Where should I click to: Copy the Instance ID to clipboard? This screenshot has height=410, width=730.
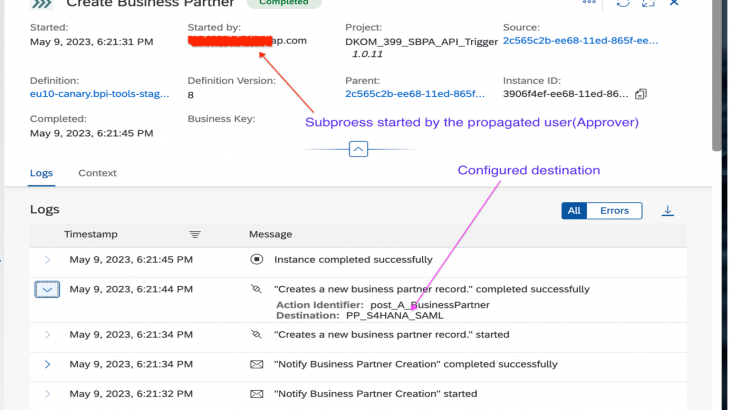coord(641,94)
